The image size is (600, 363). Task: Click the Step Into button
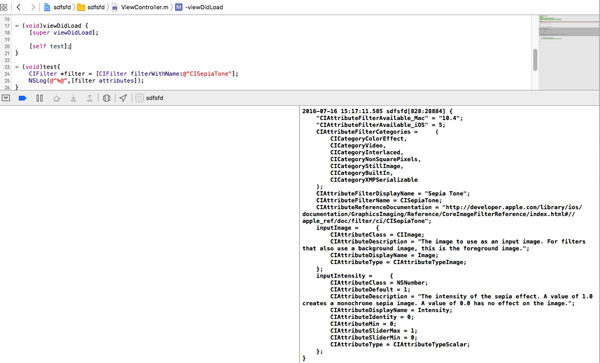point(73,98)
